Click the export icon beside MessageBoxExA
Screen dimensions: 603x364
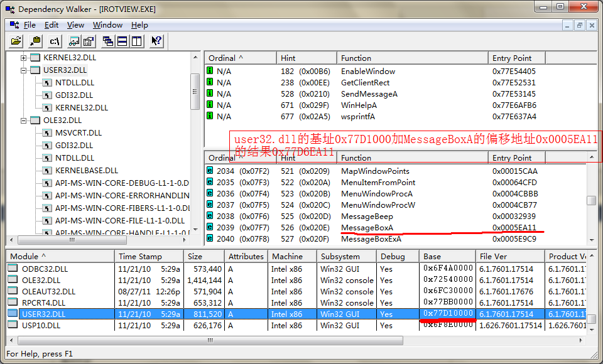point(210,238)
